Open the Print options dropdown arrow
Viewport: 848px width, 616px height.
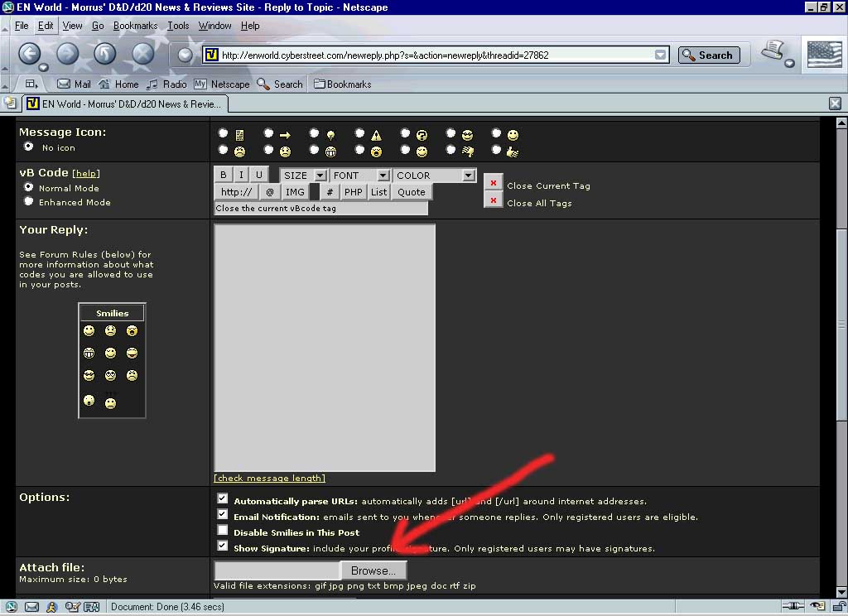coord(789,63)
